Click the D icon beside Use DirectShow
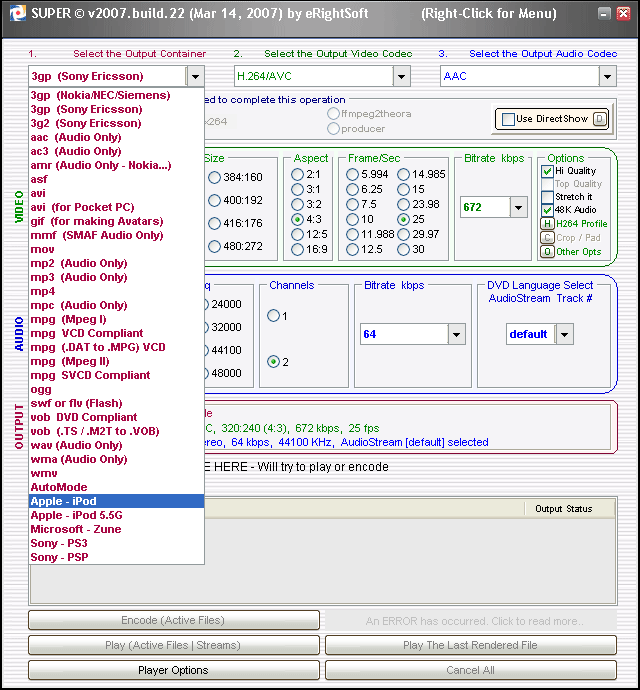Image resolution: width=640 pixels, height=690 pixels. tap(600, 119)
